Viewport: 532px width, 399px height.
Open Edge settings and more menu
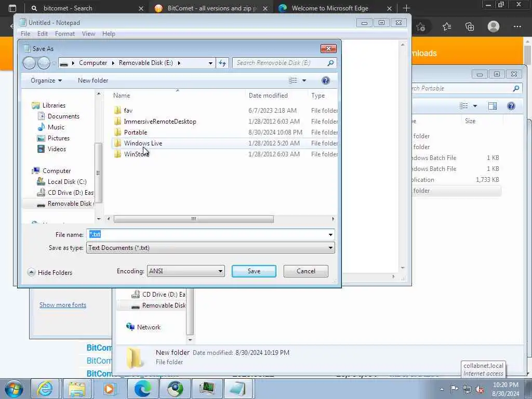(x=517, y=26)
